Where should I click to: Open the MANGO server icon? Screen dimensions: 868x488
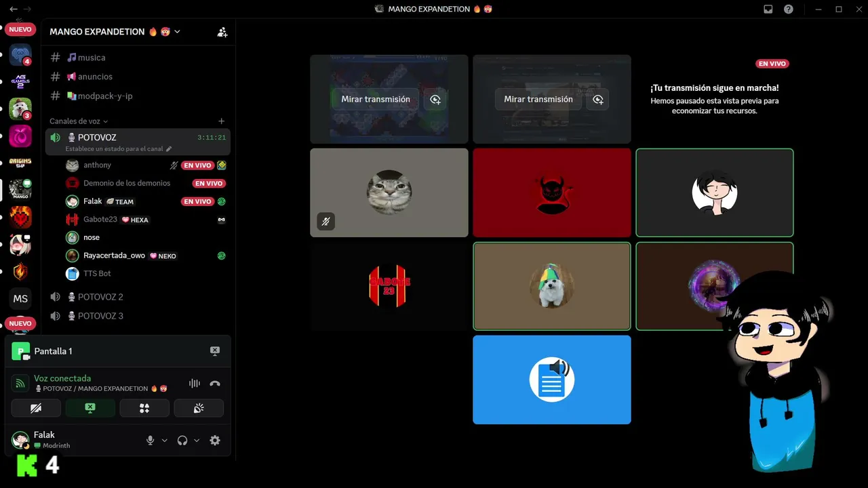(20, 190)
